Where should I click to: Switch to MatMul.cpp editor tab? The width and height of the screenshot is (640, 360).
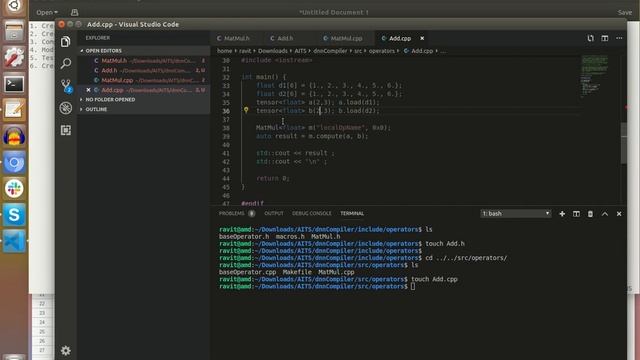point(345,38)
